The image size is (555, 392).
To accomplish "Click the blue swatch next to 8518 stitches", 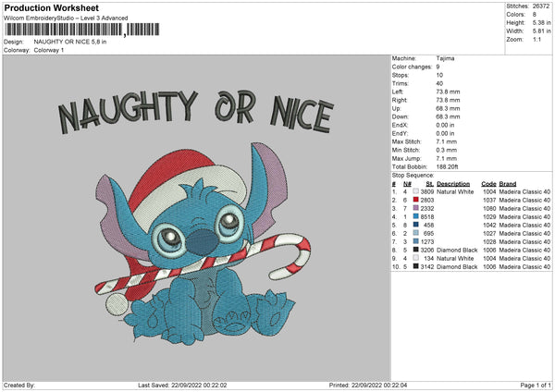I will pyautogui.click(x=416, y=216).
